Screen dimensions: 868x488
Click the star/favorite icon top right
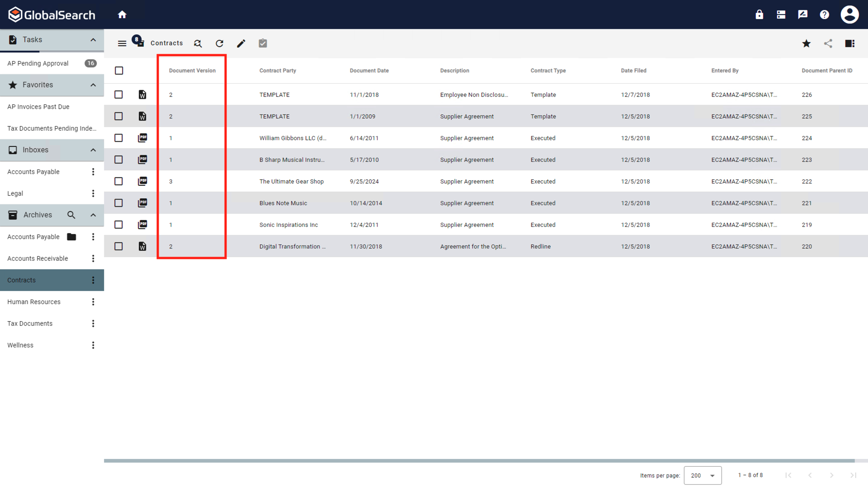tap(806, 43)
